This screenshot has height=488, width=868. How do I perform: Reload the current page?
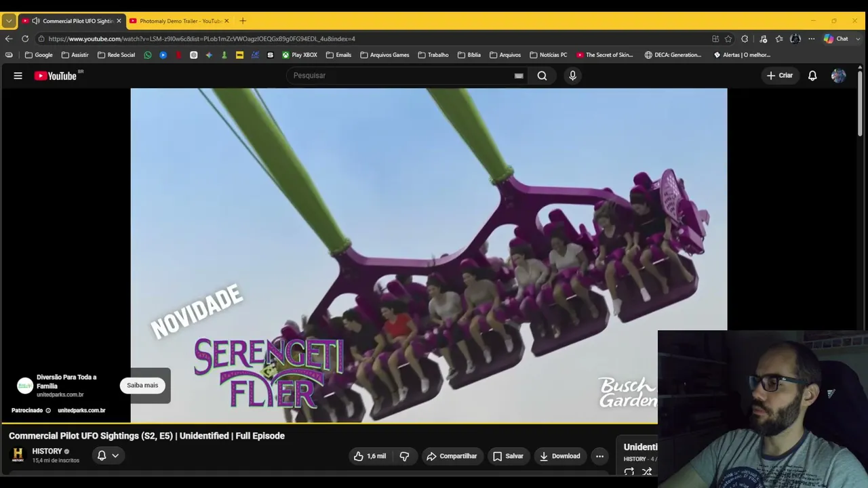pyautogui.click(x=25, y=39)
